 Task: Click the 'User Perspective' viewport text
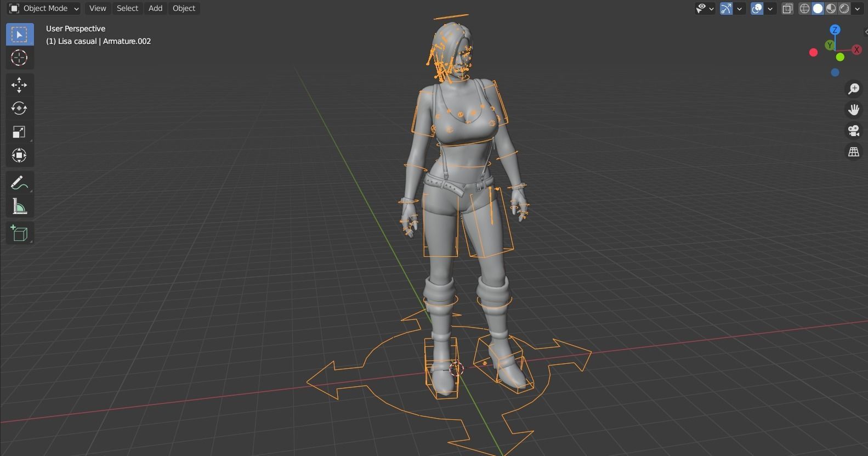pyautogui.click(x=76, y=29)
